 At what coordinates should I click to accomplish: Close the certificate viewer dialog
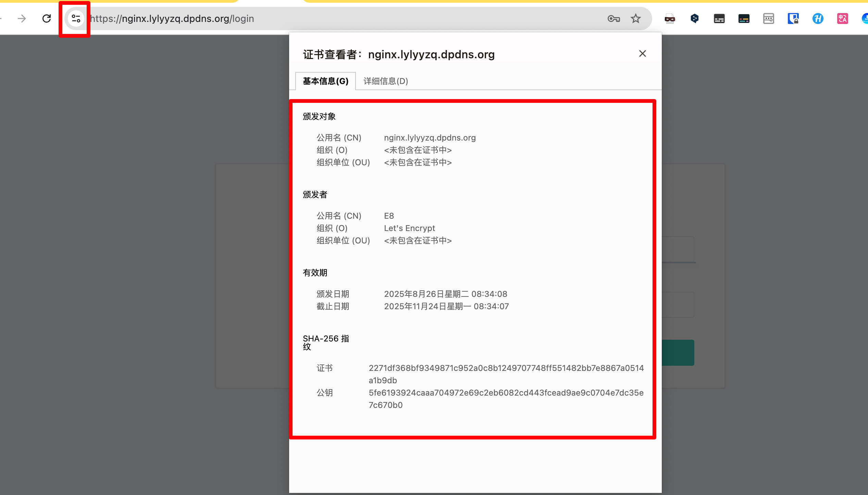pyautogui.click(x=642, y=54)
